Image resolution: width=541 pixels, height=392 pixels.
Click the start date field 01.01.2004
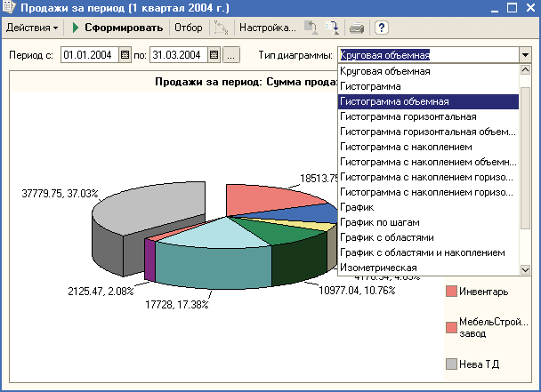(x=88, y=55)
